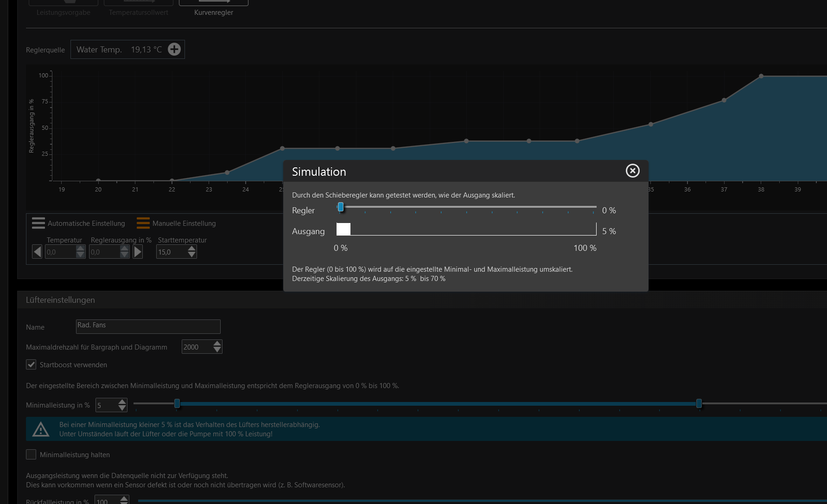The width and height of the screenshot is (827, 504).
Task: Go to previous curve point arrow
Action: coord(37,252)
